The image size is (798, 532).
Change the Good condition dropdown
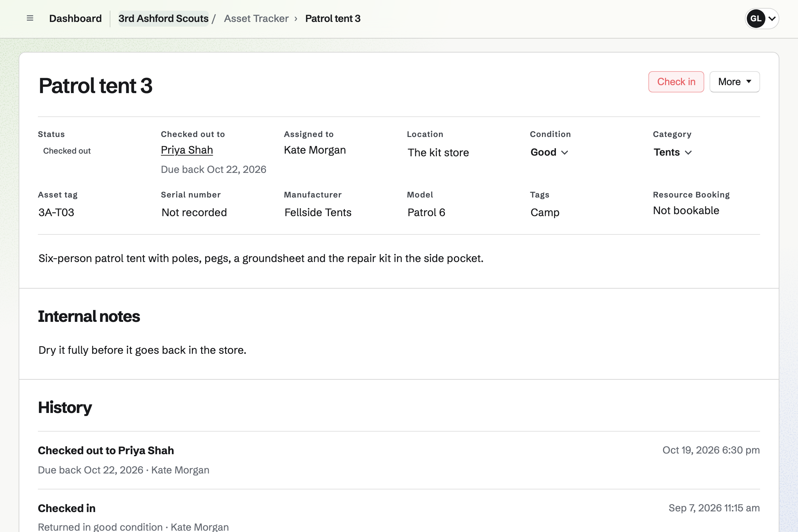549,152
